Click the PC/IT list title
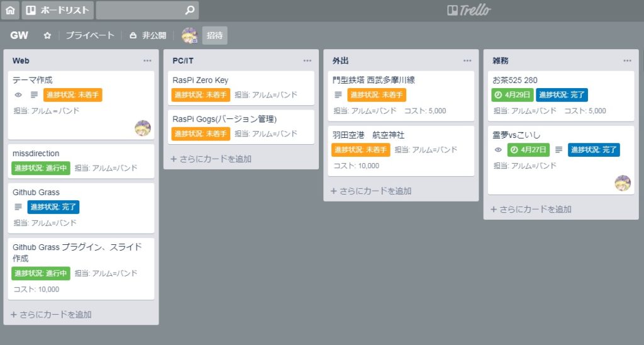 [x=183, y=61]
